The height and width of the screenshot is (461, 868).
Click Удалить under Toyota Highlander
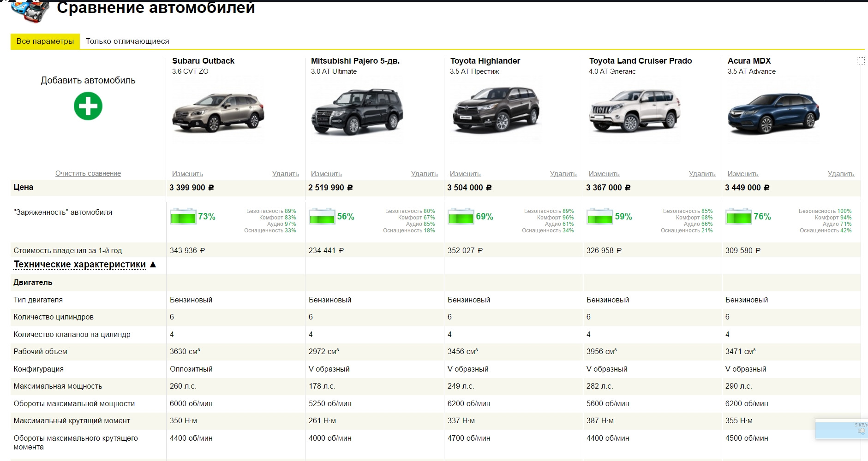563,174
